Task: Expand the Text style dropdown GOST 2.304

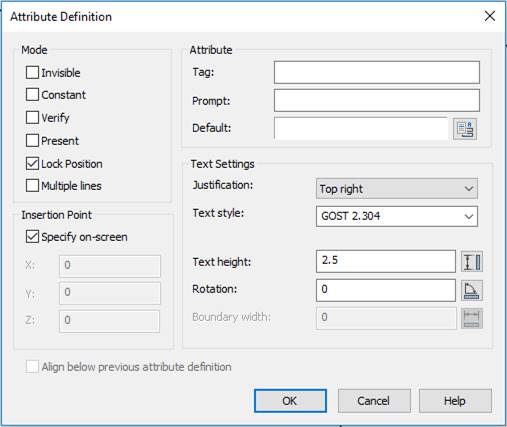Action: point(397,216)
